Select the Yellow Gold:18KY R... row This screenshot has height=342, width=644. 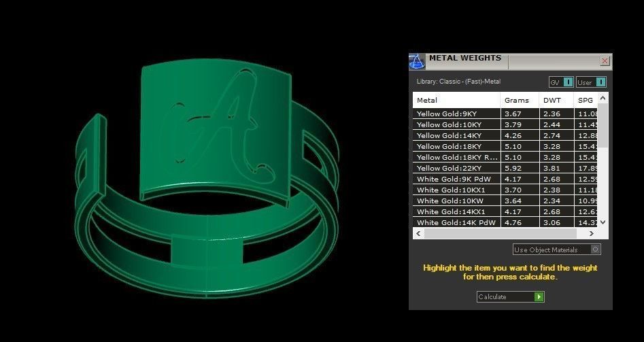click(505, 157)
